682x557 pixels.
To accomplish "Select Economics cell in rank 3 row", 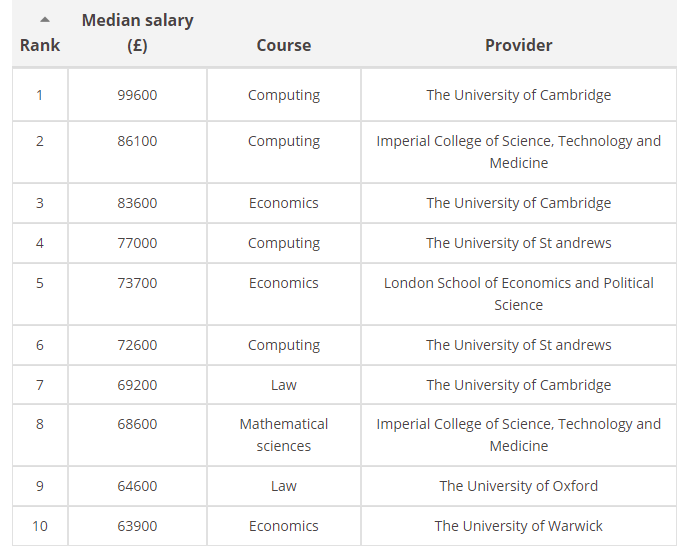I will [284, 203].
